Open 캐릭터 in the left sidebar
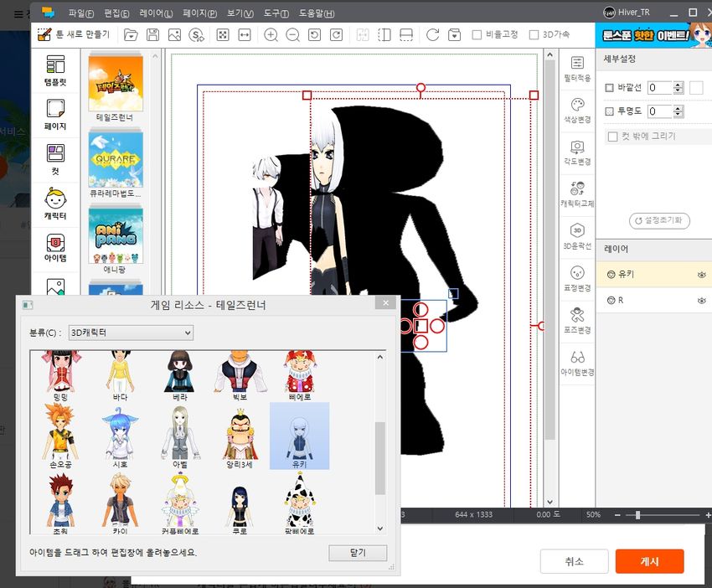712x588 pixels. click(55, 204)
